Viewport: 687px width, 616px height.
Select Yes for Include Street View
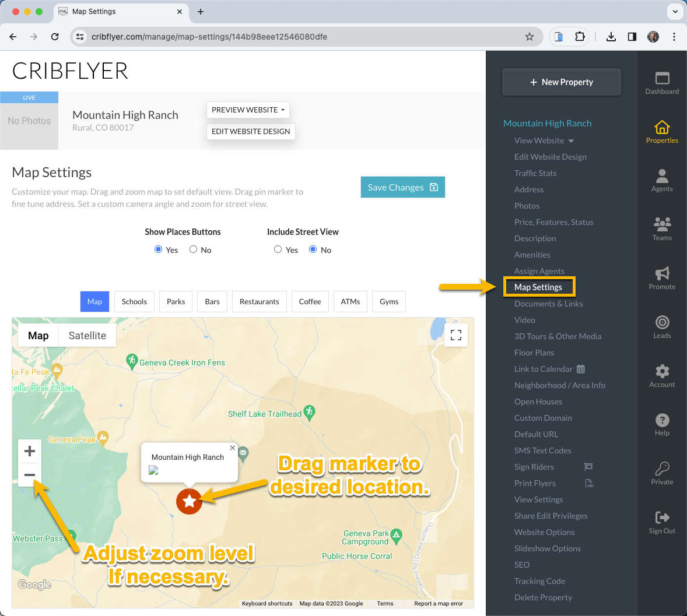(x=278, y=249)
